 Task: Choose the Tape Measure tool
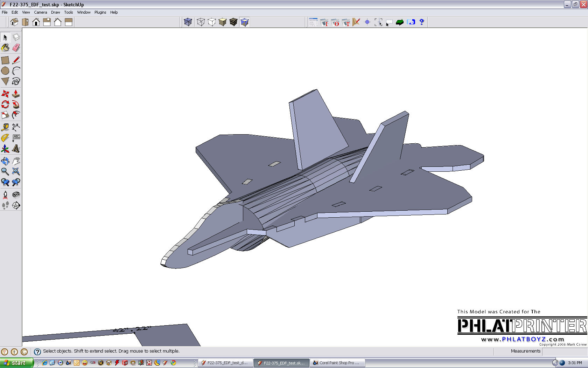[5, 127]
